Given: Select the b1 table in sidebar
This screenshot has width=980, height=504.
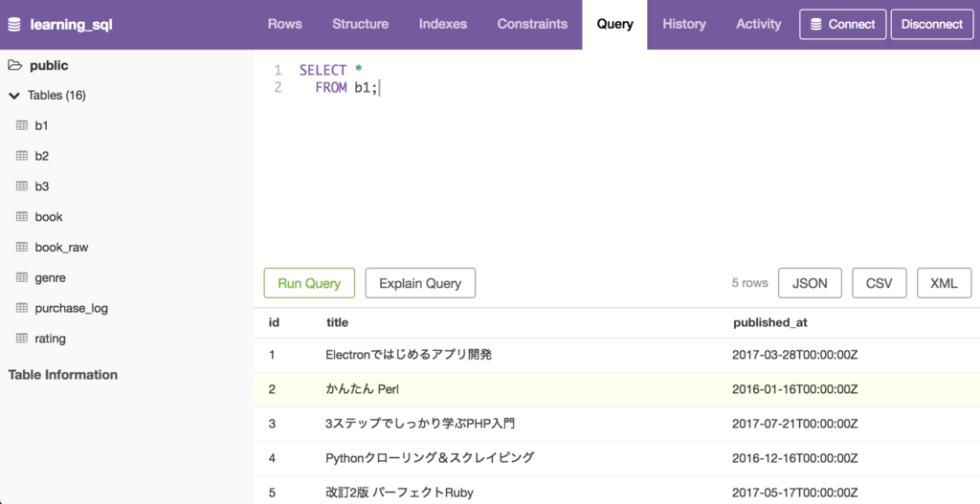Looking at the screenshot, I should [x=41, y=125].
